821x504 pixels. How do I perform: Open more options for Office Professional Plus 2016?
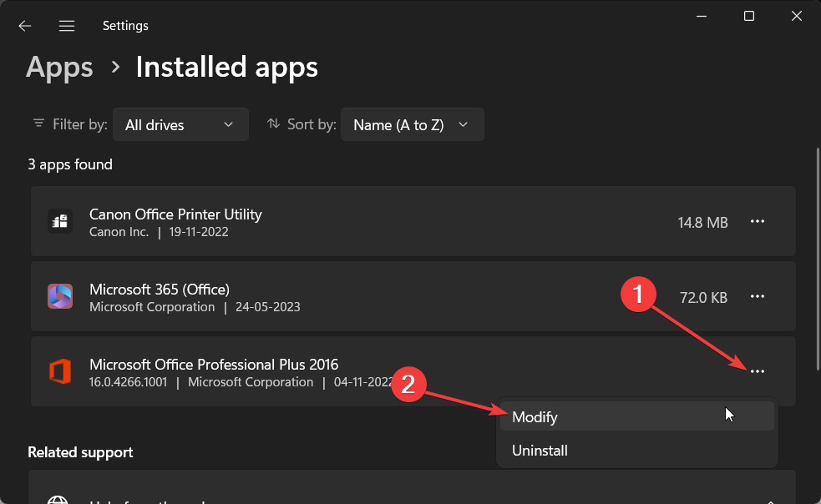(x=758, y=371)
